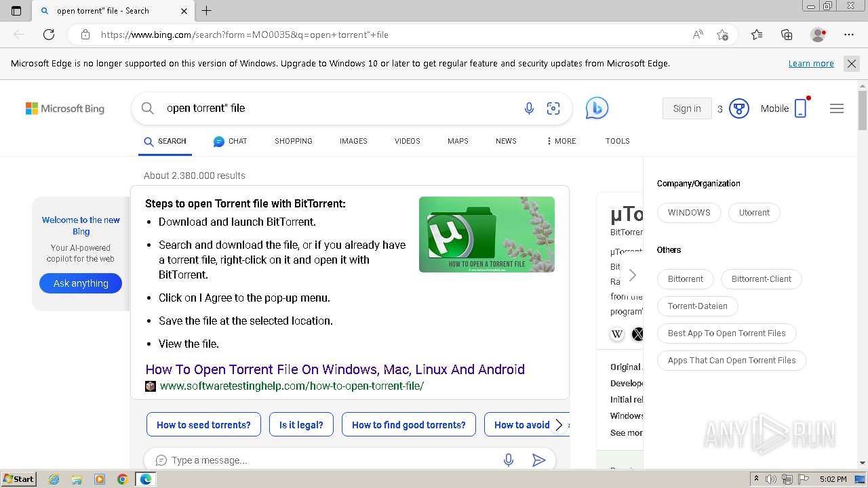This screenshot has width=868, height=488.
Task: Open a new tab with plus icon
Action: 207,11
